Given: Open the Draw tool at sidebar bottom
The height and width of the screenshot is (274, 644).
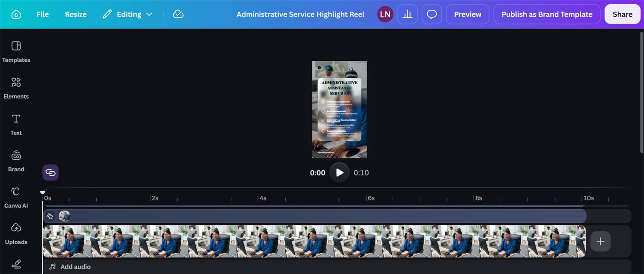Looking at the screenshot, I should tap(16, 264).
